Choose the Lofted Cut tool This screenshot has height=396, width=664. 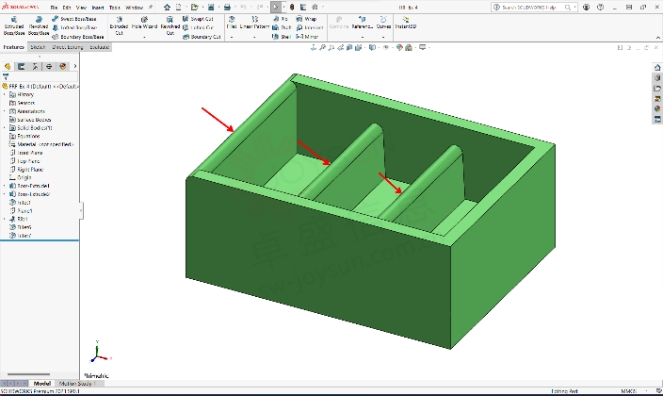(x=198, y=28)
